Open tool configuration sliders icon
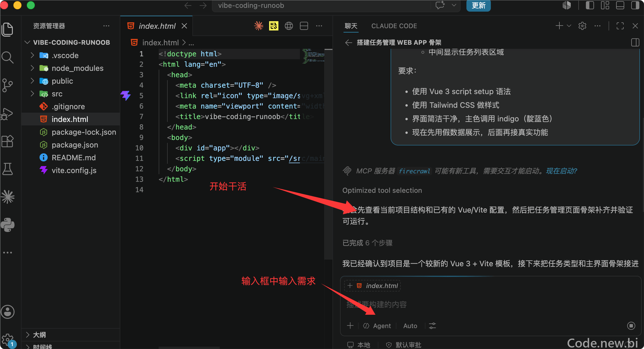The width and height of the screenshot is (644, 349). (x=432, y=326)
